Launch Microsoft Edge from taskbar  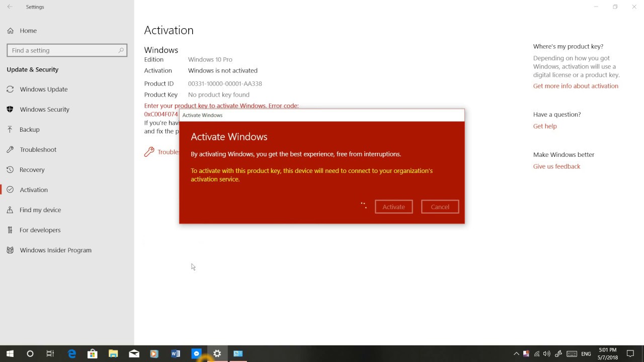click(x=72, y=354)
